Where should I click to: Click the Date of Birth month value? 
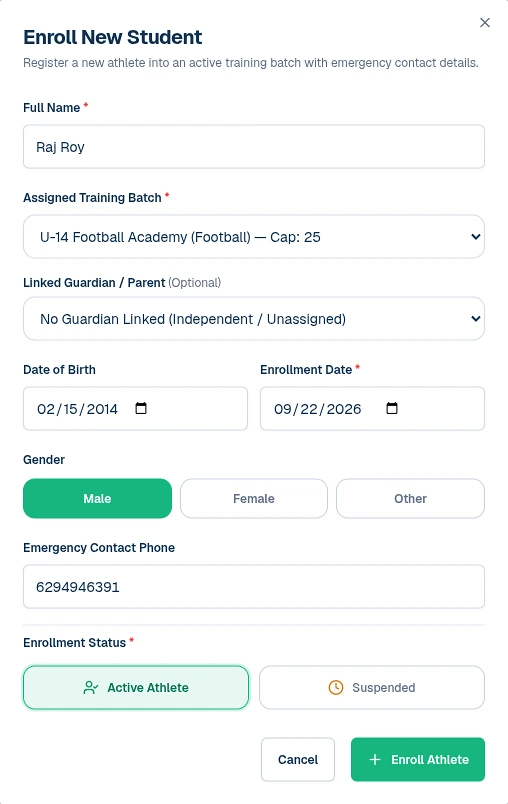click(46, 409)
